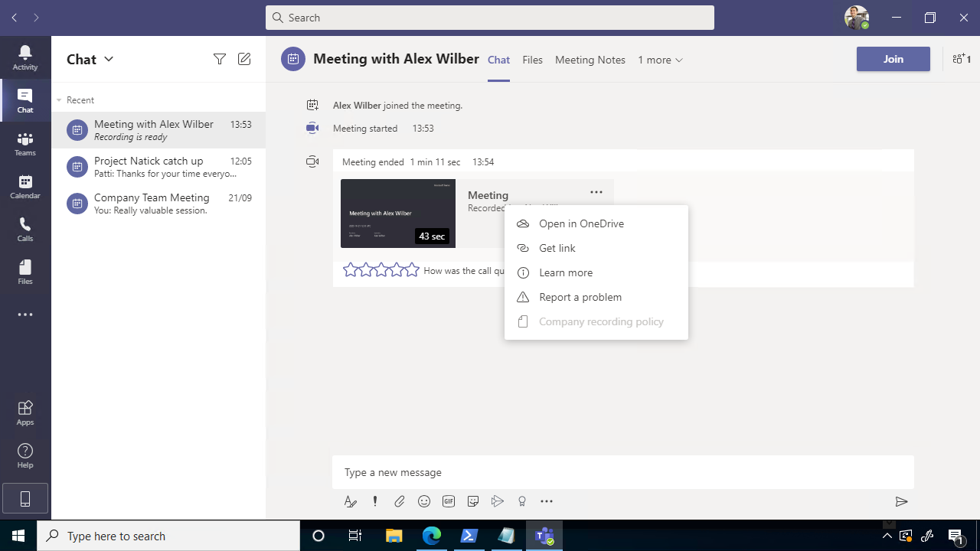Rate the call with the third star
980x551 pixels.
[381, 269]
